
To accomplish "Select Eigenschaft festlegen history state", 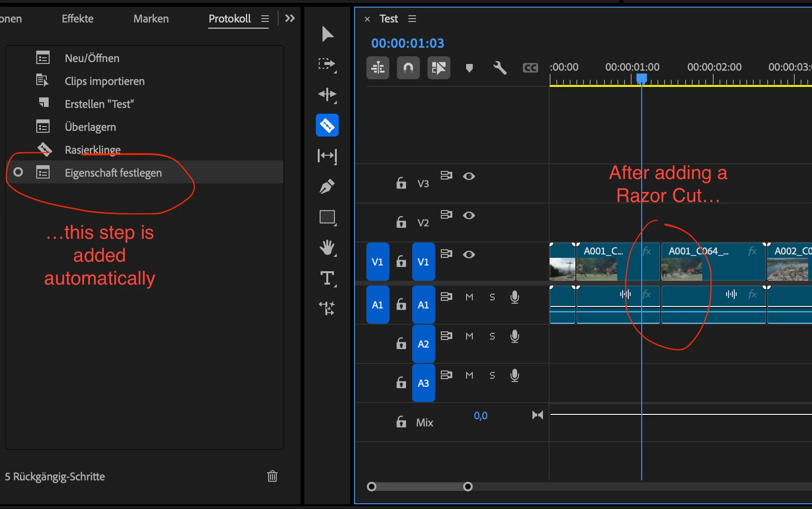I will click(x=145, y=172).
